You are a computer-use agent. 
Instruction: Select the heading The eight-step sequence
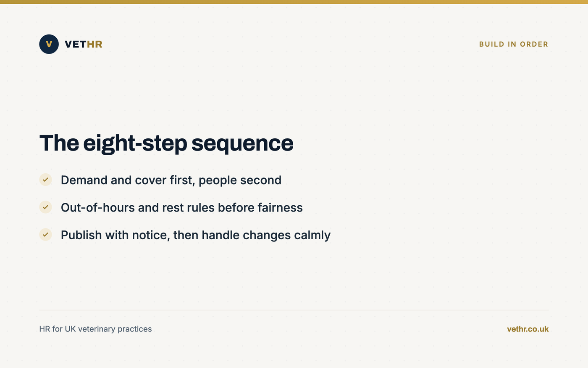click(166, 143)
